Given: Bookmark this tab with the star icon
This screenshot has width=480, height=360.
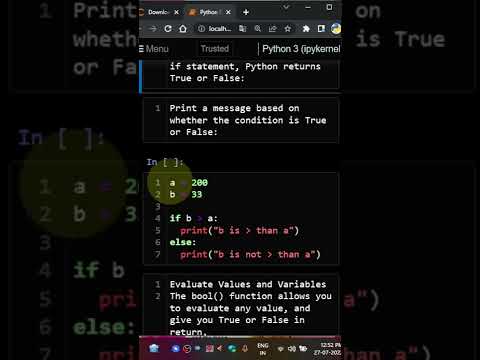Looking at the screenshot, I should tap(288, 29).
